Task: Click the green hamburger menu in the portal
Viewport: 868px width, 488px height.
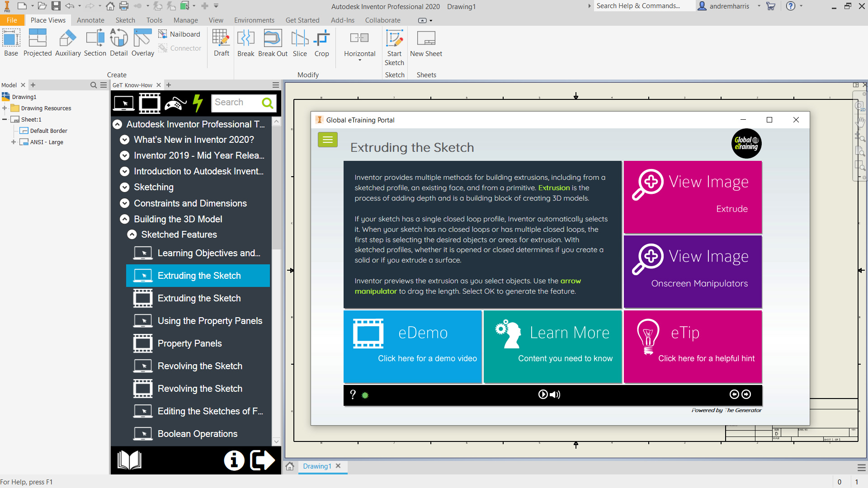Action: (328, 140)
